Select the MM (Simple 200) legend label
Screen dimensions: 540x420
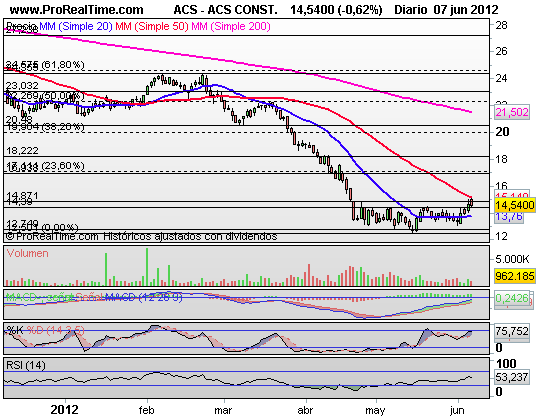231,26
